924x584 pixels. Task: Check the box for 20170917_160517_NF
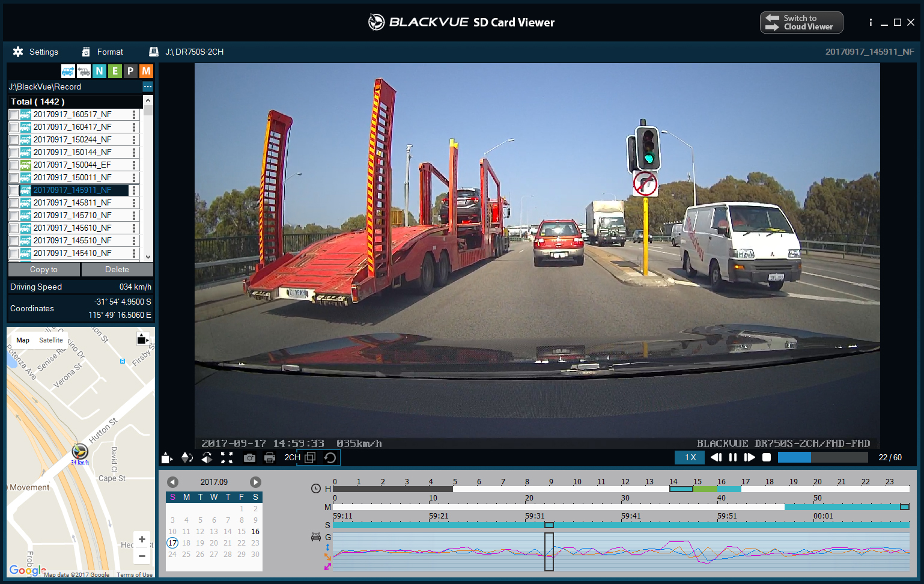pos(14,115)
